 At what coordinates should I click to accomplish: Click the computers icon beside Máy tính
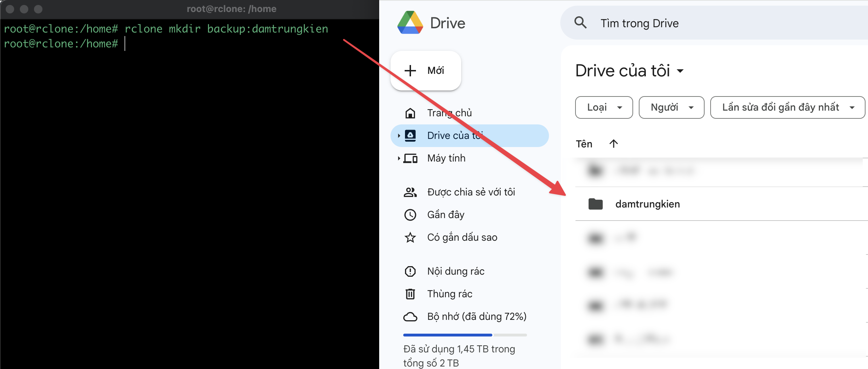coord(411,158)
